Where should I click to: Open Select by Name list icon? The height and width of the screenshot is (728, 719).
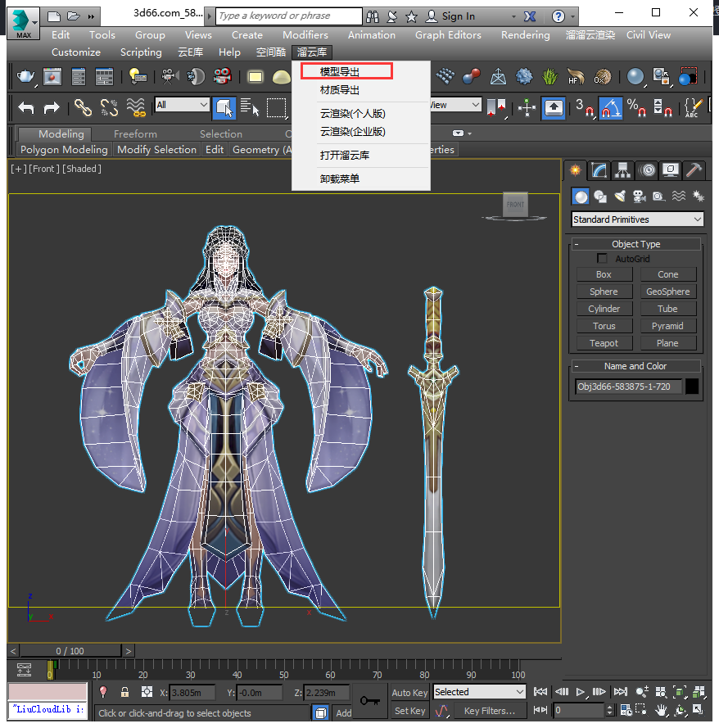[250, 108]
